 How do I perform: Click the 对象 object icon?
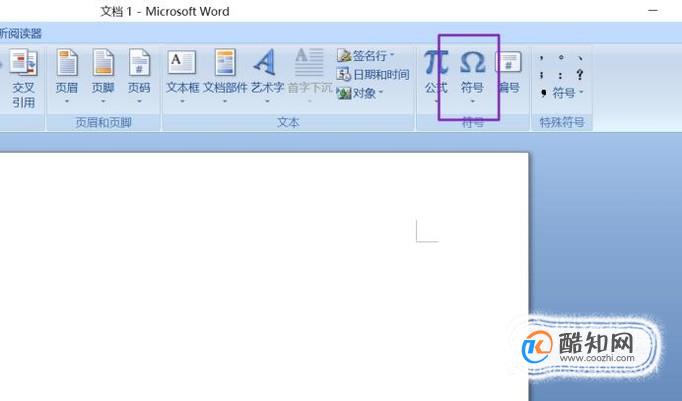344,93
